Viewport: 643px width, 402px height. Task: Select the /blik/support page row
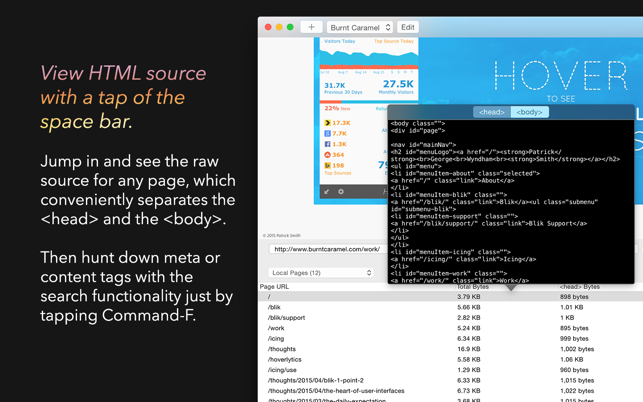tap(451, 317)
